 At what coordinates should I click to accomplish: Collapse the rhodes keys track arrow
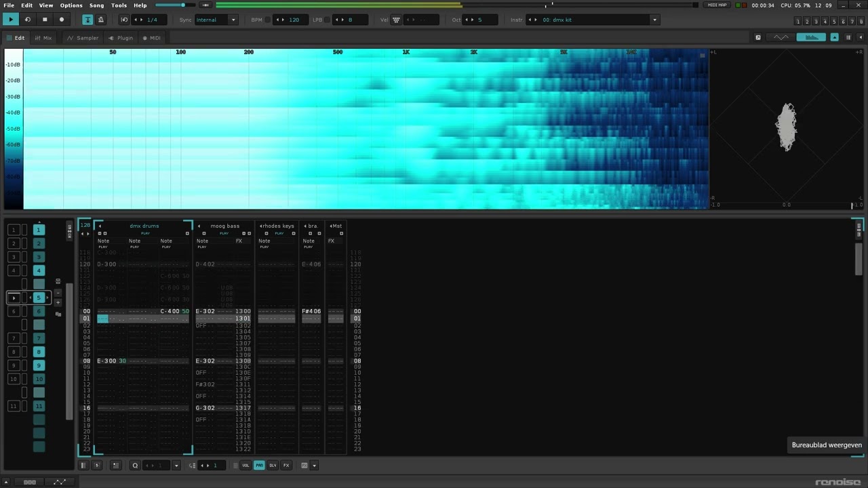click(x=261, y=226)
